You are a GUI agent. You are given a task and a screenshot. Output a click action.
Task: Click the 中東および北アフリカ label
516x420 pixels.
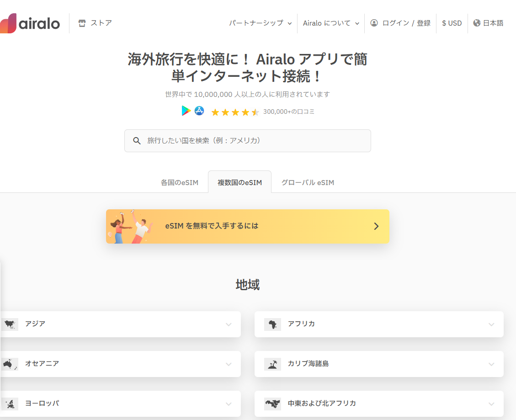[x=322, y=404]
